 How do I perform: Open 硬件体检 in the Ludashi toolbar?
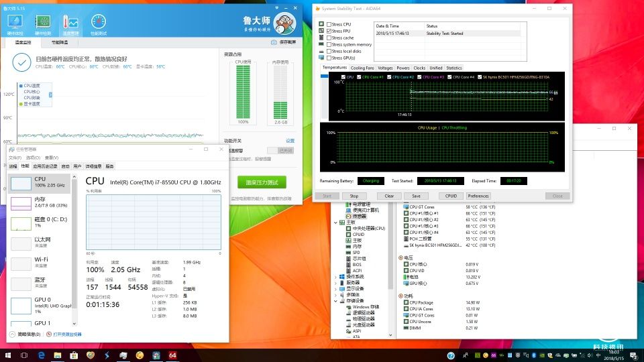click(15, 25)
